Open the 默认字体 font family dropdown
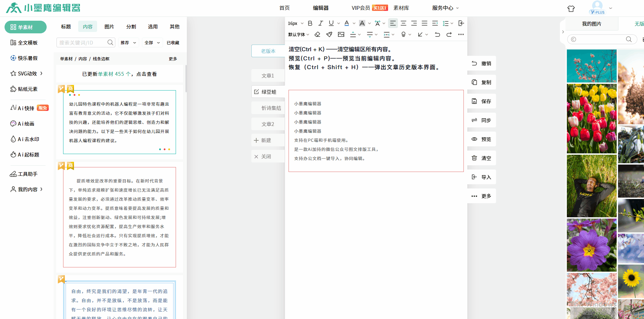 (299, 34)
